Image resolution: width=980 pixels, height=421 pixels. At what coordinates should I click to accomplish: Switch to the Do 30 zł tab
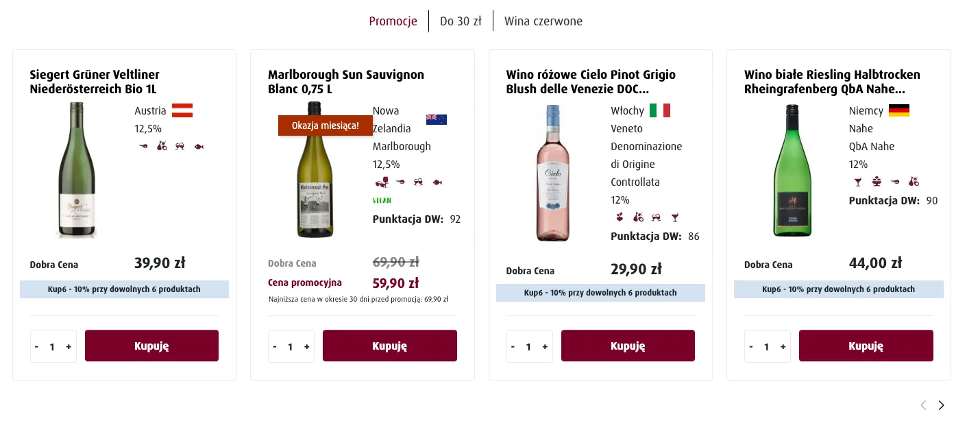tap(461, 21)
